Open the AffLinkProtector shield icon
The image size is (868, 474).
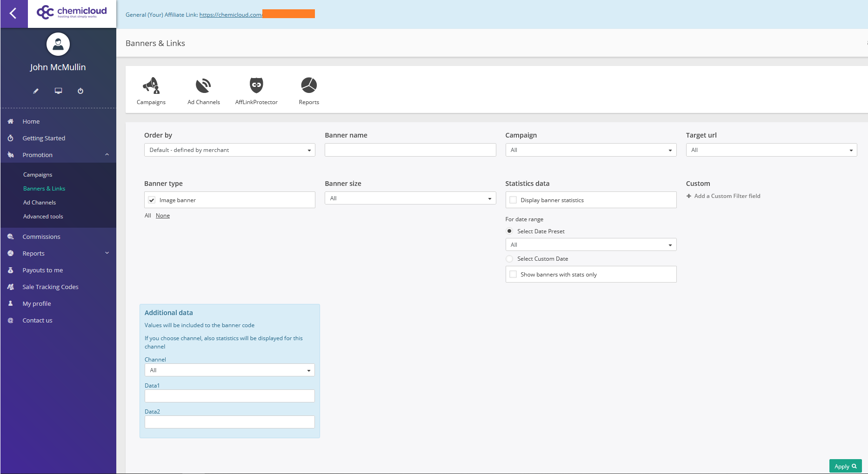256,86
